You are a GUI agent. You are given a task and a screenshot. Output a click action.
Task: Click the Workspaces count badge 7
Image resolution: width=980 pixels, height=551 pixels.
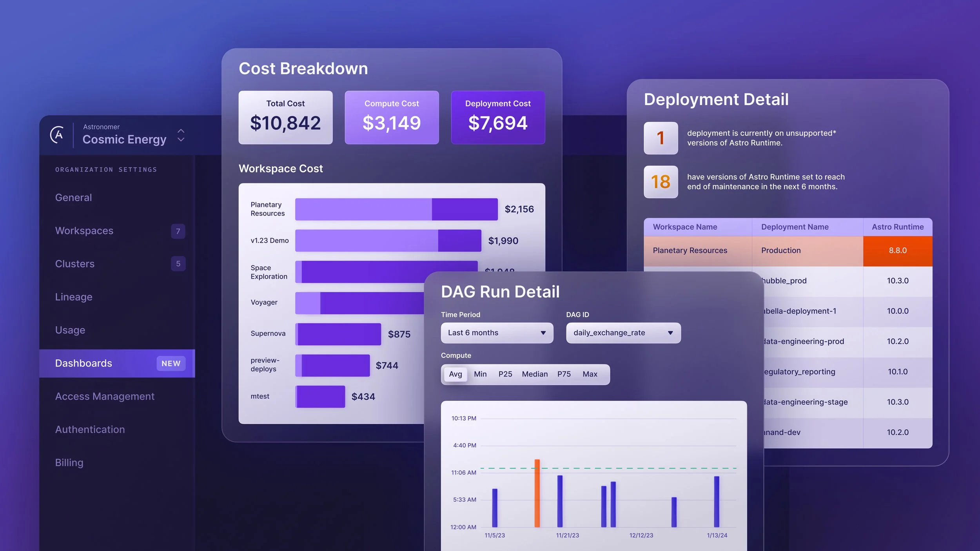click(178, 231)
